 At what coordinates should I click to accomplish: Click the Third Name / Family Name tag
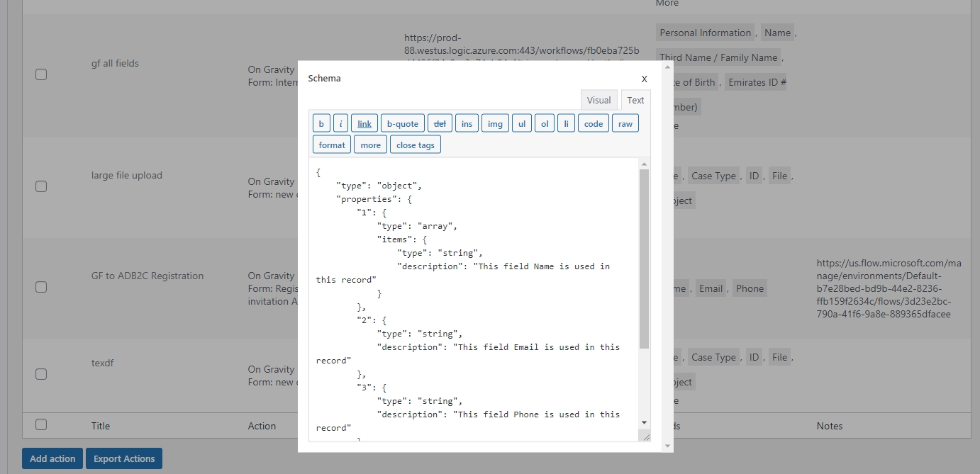tap(718, 57)
